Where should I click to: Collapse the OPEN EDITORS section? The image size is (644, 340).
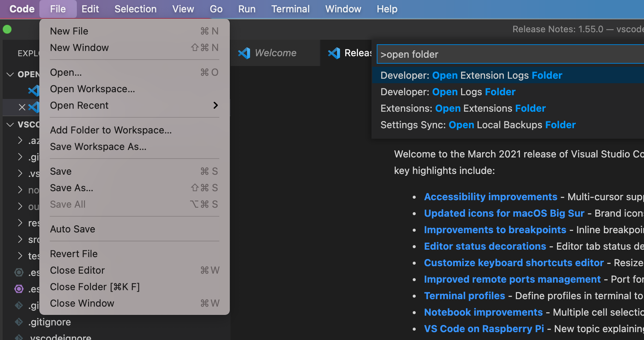coord(10,74)
